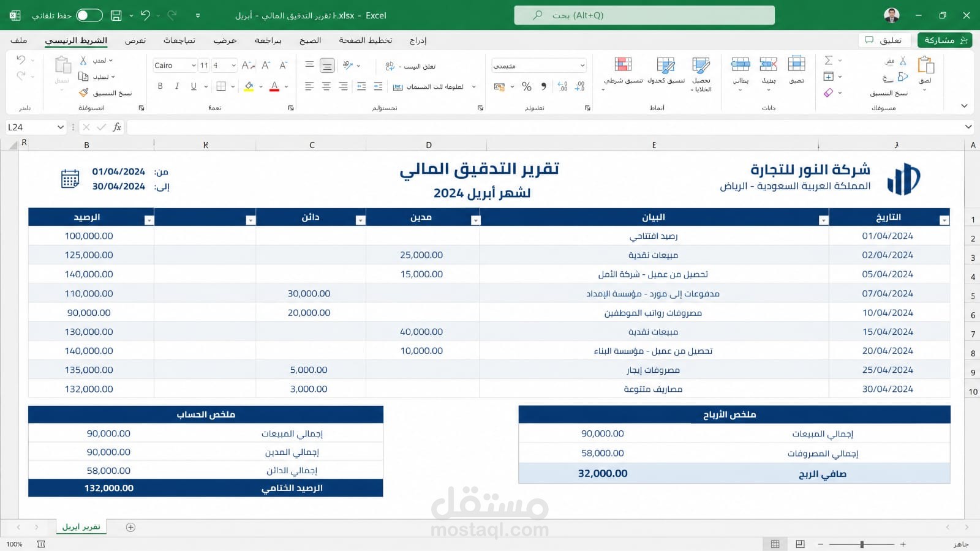This screenshot has width=980, height=551.
Task: Click the Comma Style icon
Action: click(x=543, y=86)
